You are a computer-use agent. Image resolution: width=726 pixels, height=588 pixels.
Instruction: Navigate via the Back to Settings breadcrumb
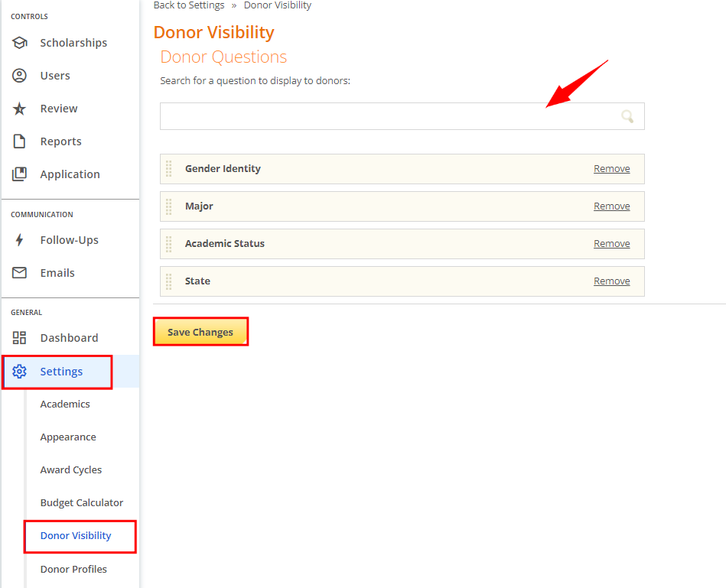(188, 5)
